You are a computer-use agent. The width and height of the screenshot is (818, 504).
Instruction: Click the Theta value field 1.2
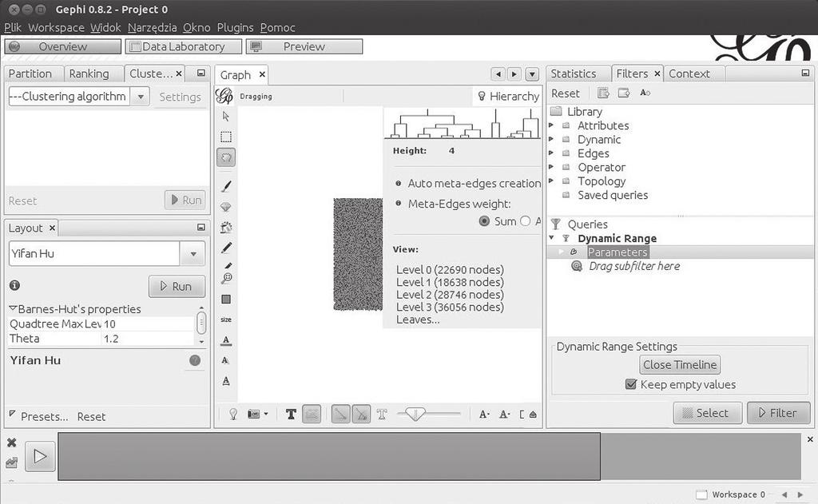click(148, 339)
